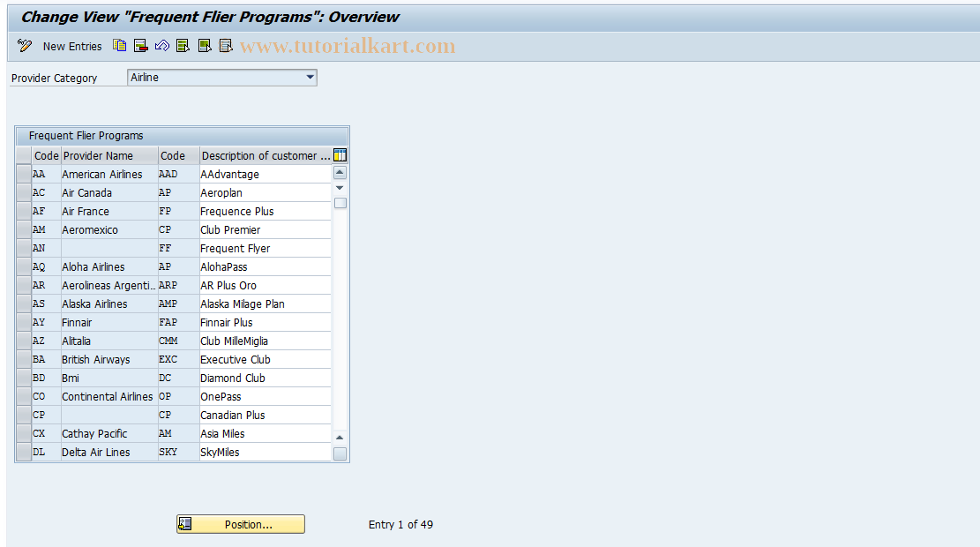The image size is (980, 547).
Task: Click the Undo Change icon
Action: coord(162,46)
